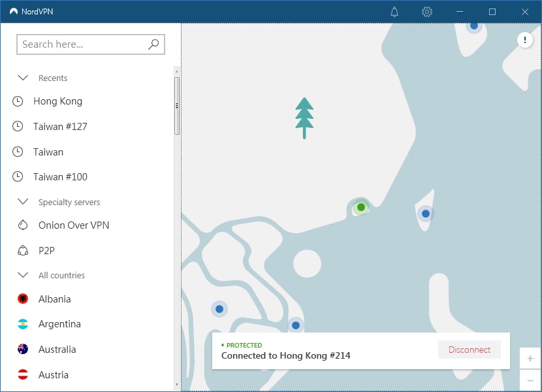Click the green connected server pin
The width and height of the screenshot is (542, 392).
pos(361,207)
